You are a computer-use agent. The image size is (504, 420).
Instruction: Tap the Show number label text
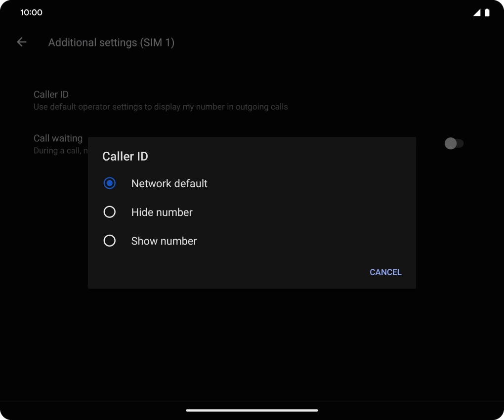pos(164,241)
